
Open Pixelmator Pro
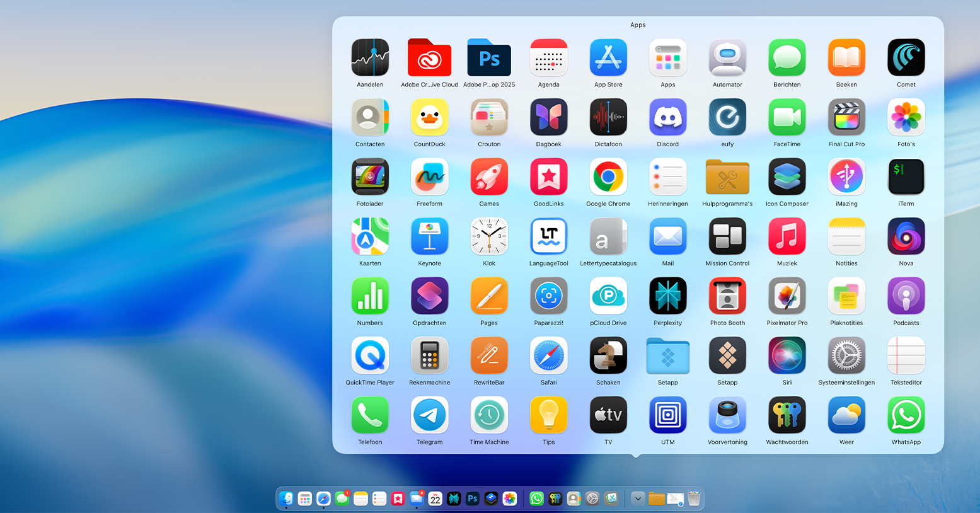pos(787,296)
